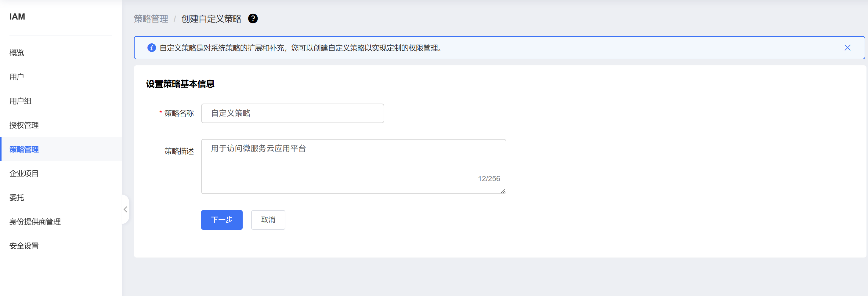The image size is (868, 296).
Task: Open 身份提供商管理 in the sidebar
Action: [x=35, y=222]
